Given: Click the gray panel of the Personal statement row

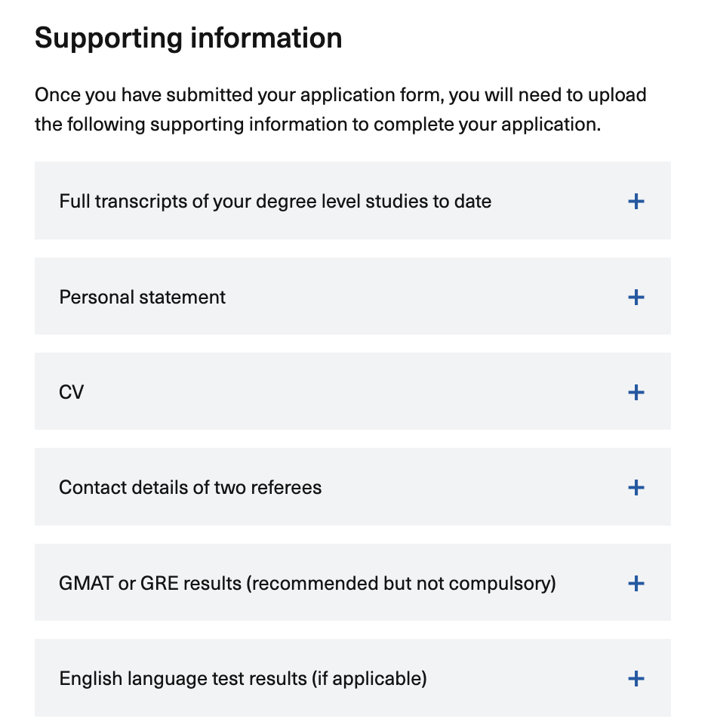Looking at the screenshot, I should (x=423, y=316).
